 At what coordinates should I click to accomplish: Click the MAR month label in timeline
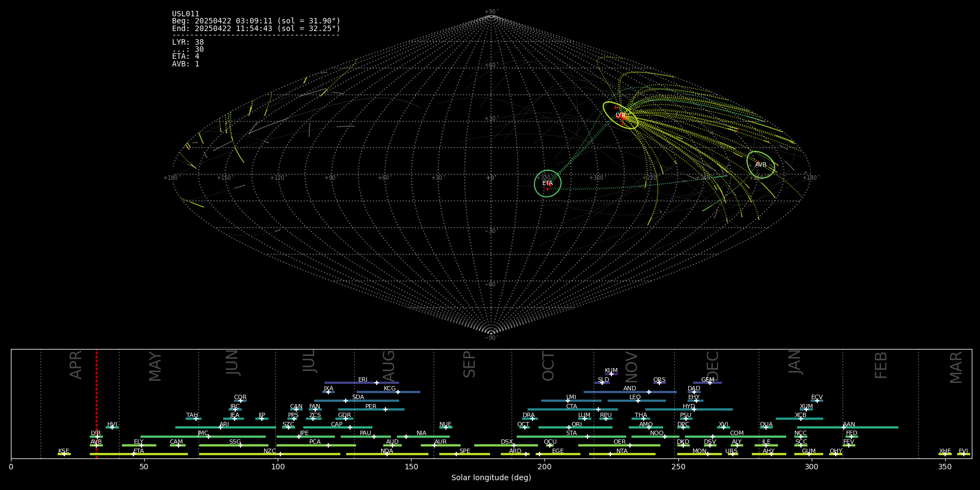click(955, 367)
